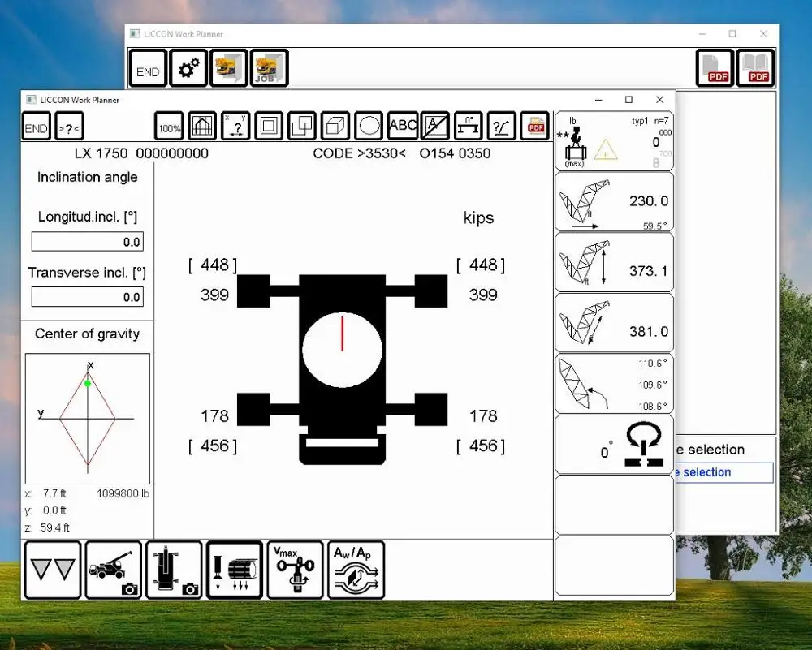This screenshot has height=650, width=812.
Task: Click END in back planner window
Action: click(148, 68)
